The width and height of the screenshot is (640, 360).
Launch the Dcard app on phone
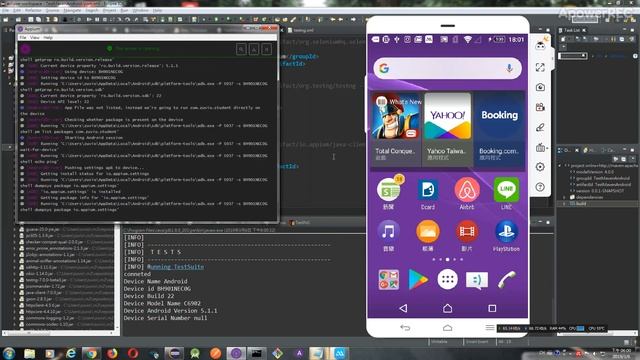427,194
